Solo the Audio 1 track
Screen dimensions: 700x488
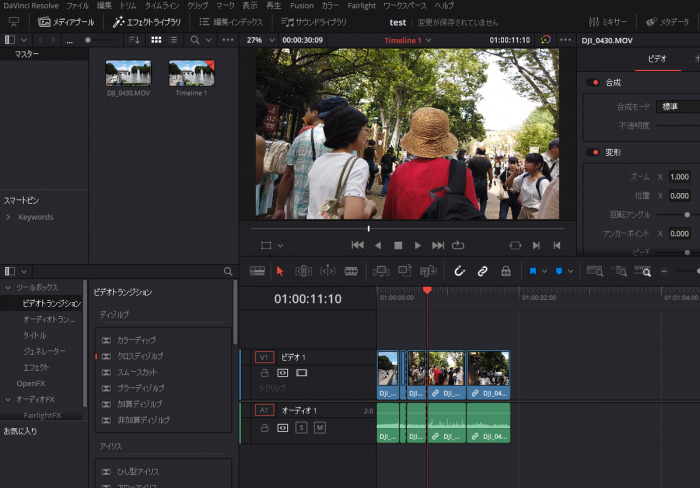click(x=301, y=428)
